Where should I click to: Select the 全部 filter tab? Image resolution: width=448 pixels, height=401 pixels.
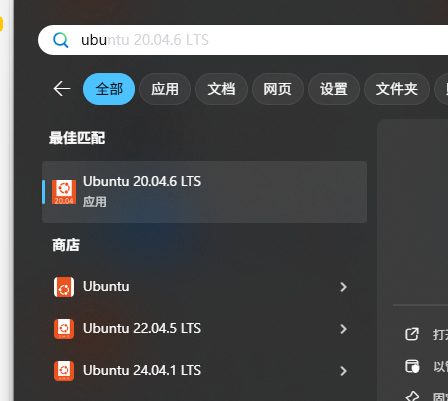click(109, 89)
